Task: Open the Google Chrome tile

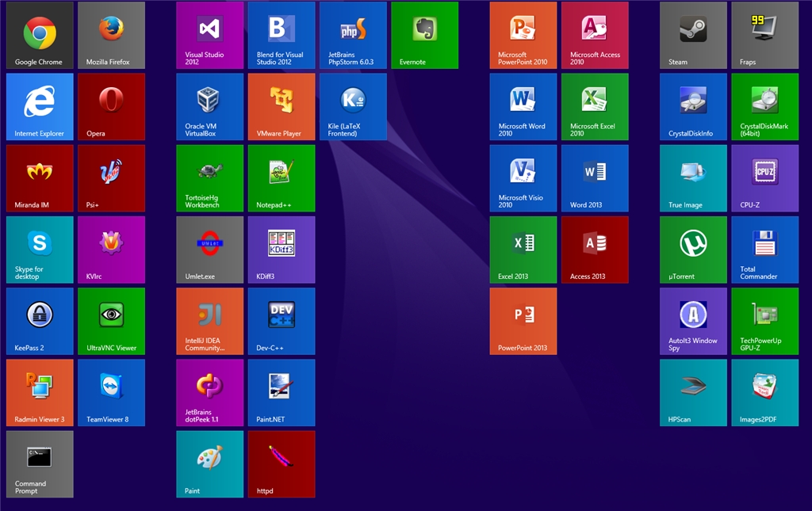Action: pyautogui.click(x=40, y=35)
